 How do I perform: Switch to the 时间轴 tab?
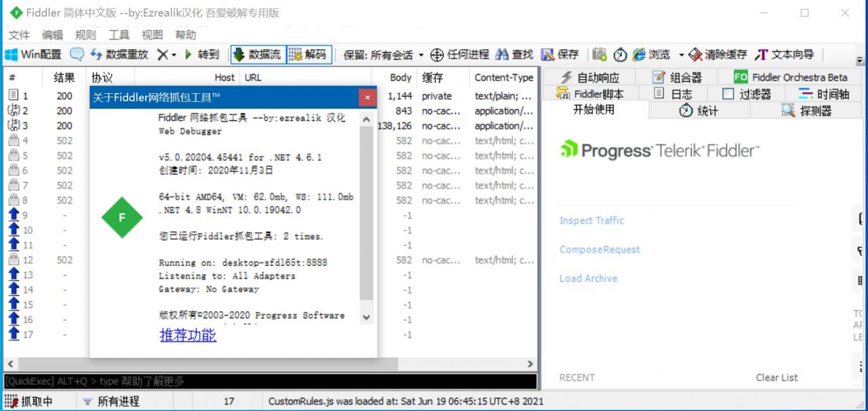point(824,93)
